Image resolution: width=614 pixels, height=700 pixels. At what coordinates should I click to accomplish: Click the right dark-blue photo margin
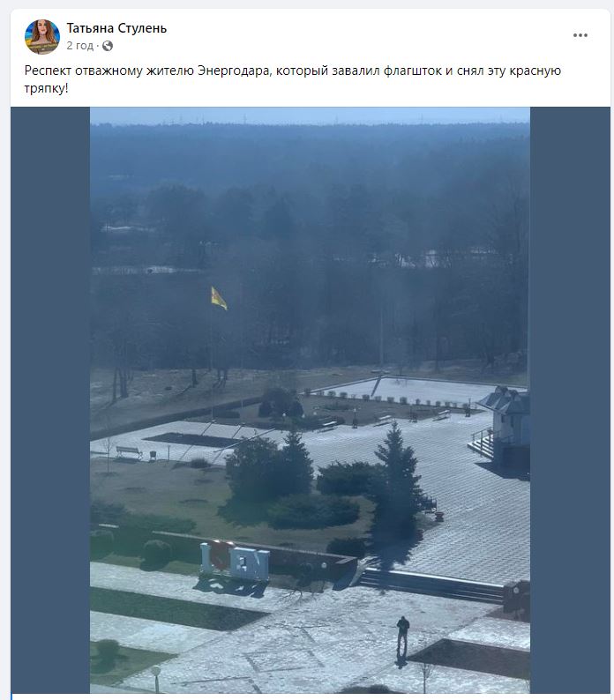[x=570, y=399]
